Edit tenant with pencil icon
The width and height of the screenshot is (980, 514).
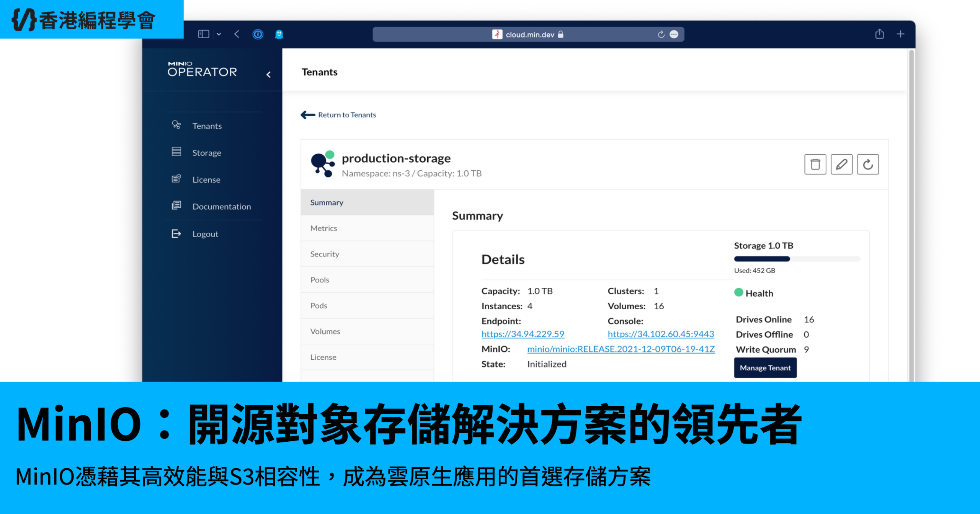point(841,165)
